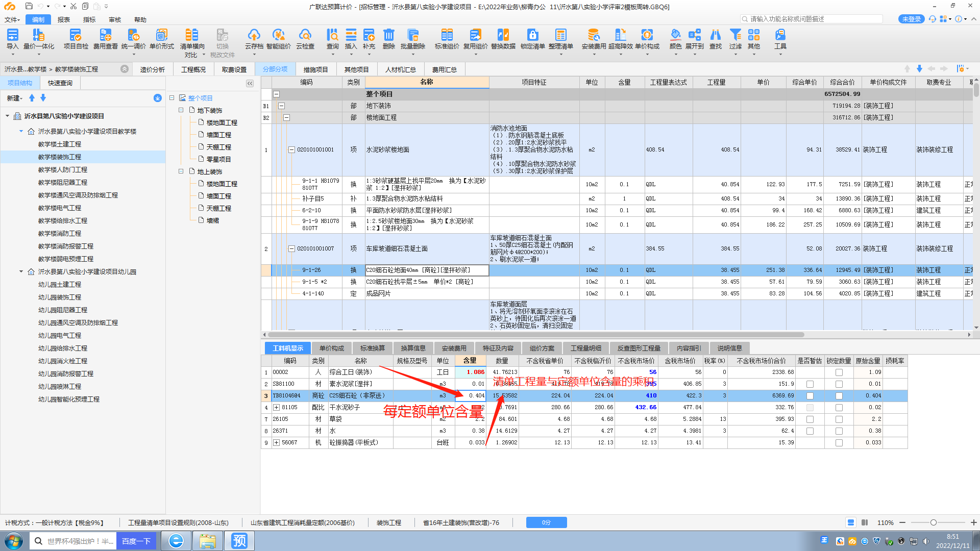Click the zoom slider handle

[933, 522]
